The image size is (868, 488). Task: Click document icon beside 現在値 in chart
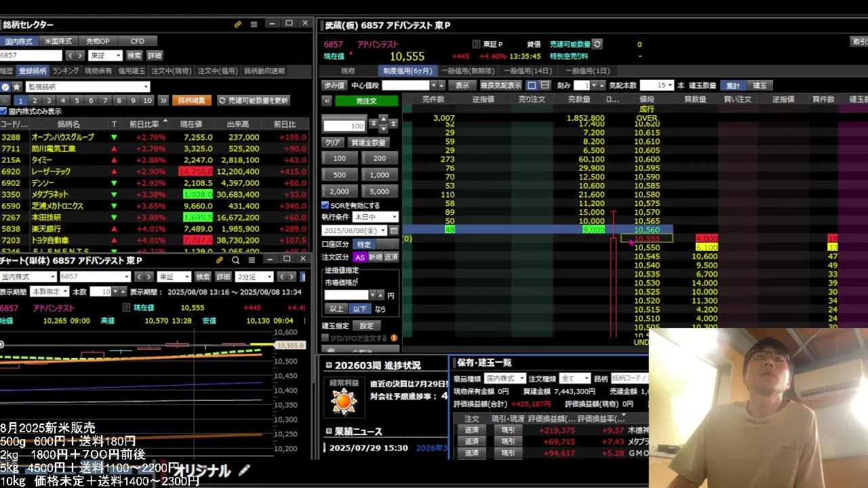tap(126, 308)
